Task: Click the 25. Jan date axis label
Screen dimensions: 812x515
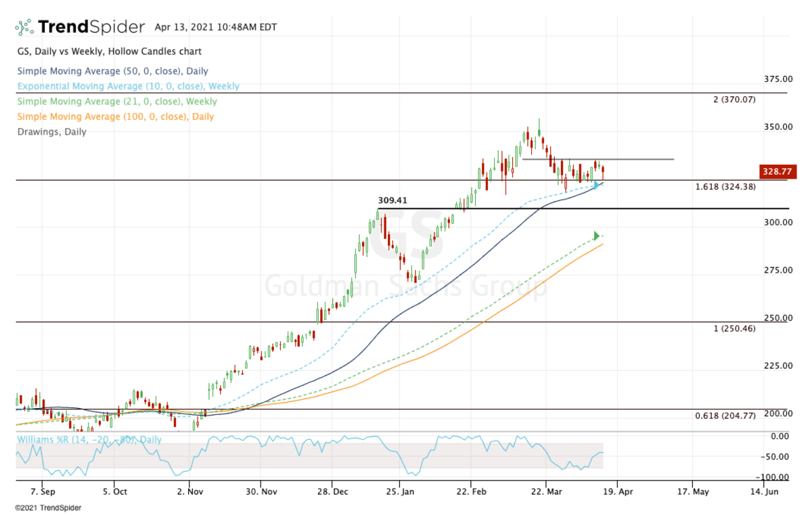Action: [400, 492]
